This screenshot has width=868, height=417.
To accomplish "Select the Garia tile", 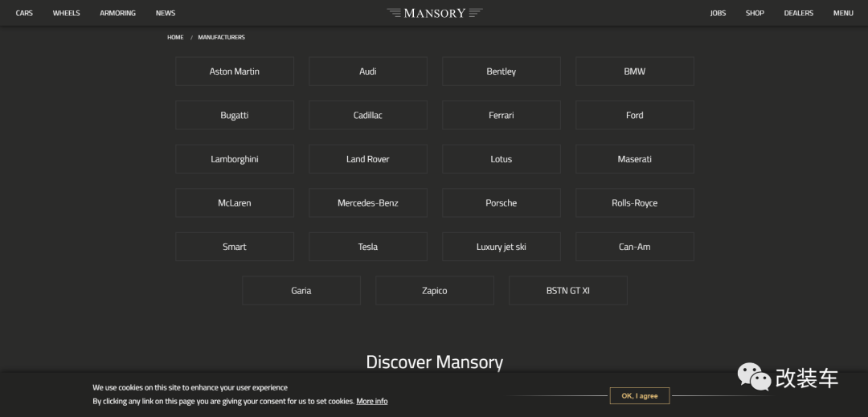I will (x=301, y=290).
